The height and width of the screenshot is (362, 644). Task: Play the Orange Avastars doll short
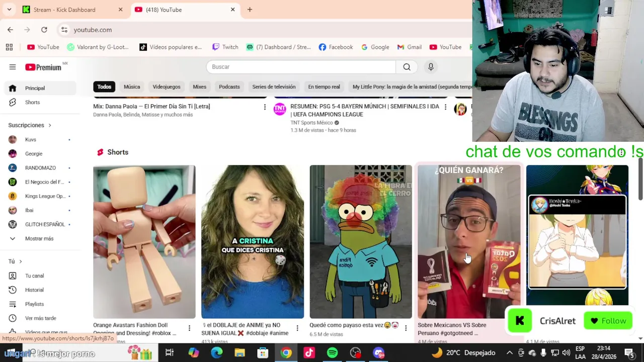pyautogui.click(x=144, y=241)
